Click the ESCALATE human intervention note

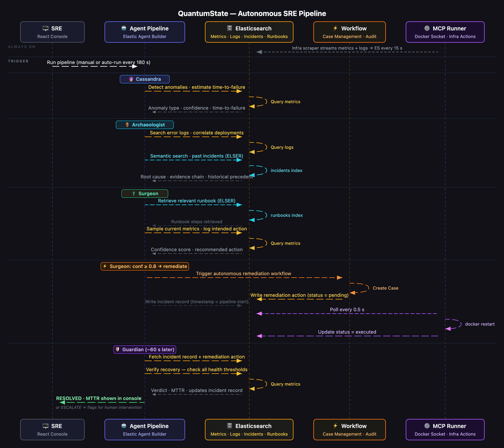click(98, 407)
